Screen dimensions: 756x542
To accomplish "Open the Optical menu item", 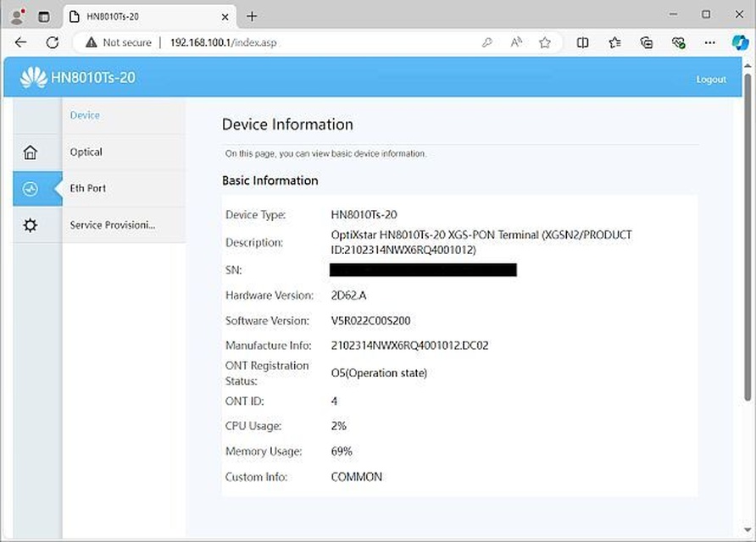I will [86, 152].
